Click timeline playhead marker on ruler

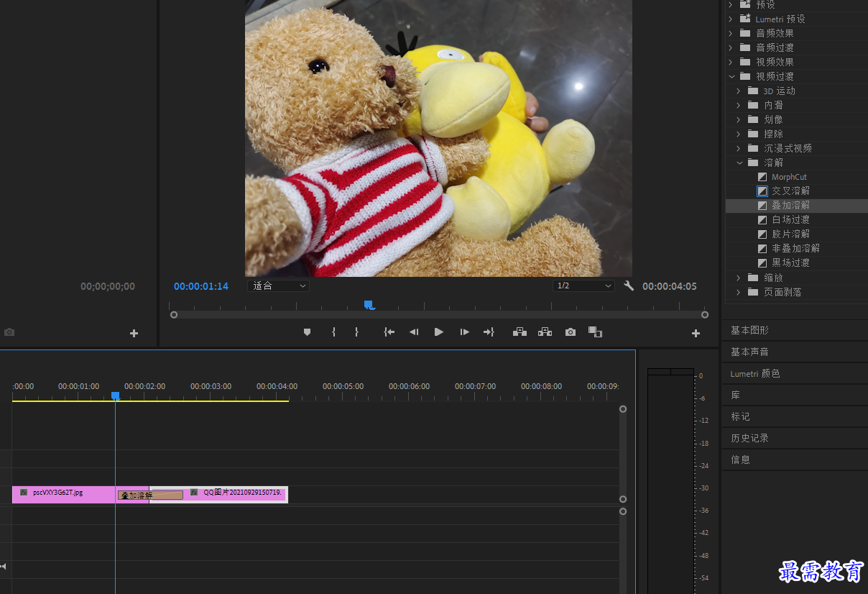(115, 396)
